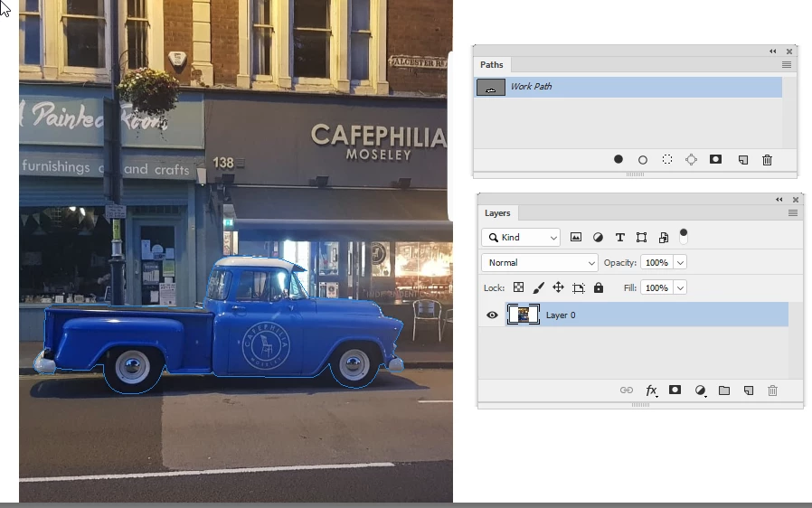Click the Work Path thumbnail
The image size is (812, 508).
491,87
